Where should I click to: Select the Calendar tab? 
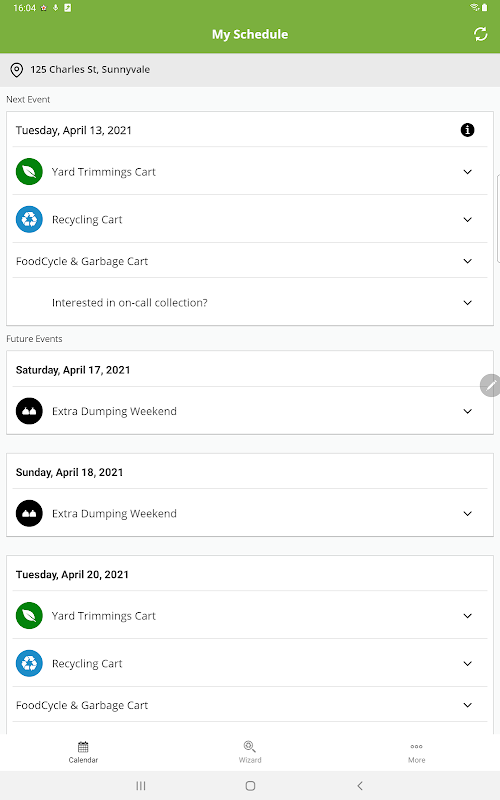pyautogui.click(x=83, y=752)
